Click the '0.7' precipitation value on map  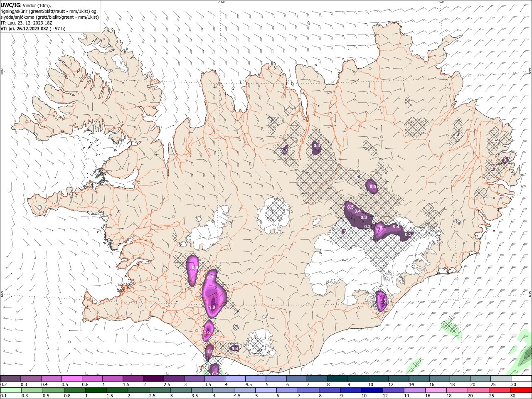[210, 278]
